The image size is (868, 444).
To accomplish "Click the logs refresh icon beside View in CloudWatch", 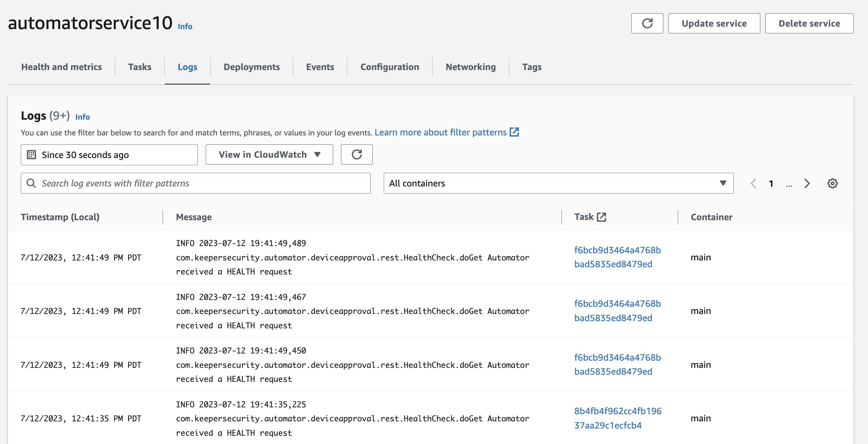I will [x=356, y=154].
